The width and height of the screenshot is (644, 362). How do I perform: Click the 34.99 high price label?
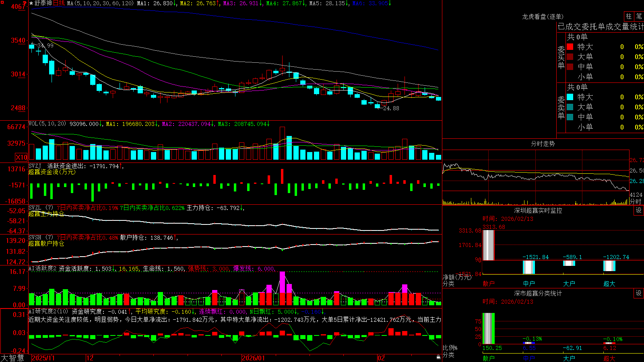pyautogui.click(x=45, y=45)
